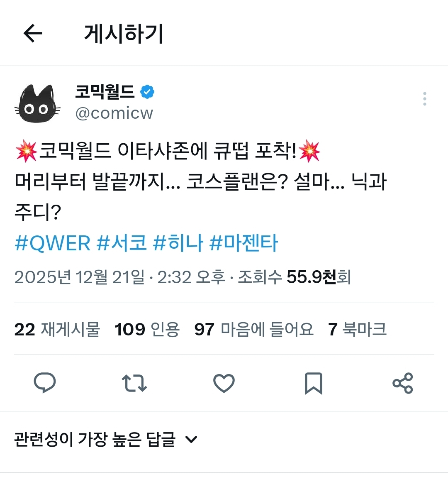Tap the blue verified badge
Viewport: 448px width, 477px height.
coord(147,92)
